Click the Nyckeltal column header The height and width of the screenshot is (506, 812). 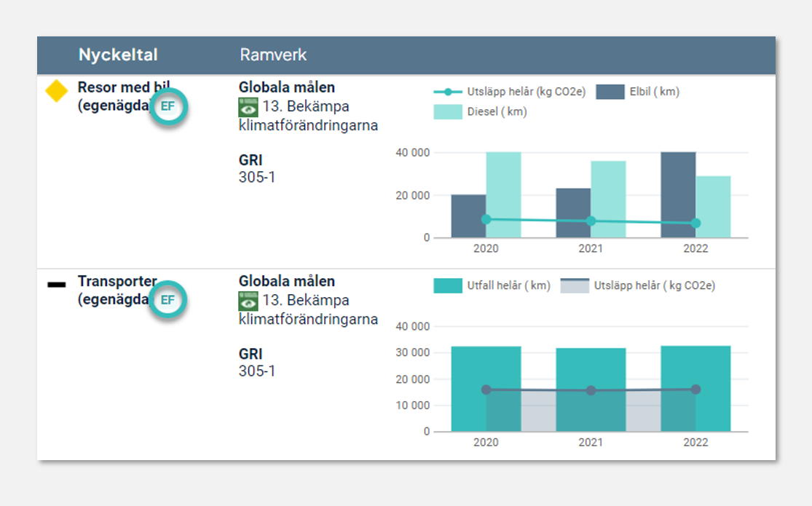point(118,55)
